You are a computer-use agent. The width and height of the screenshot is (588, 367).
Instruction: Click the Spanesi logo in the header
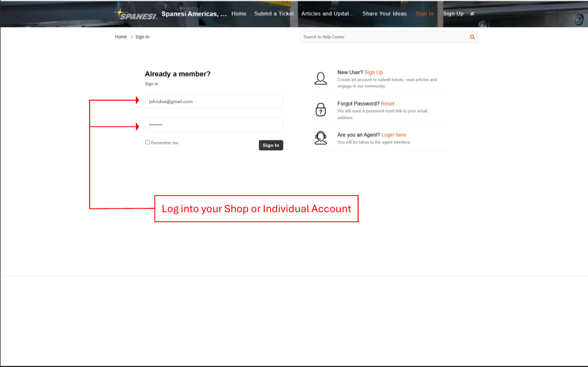click(136, 14)
